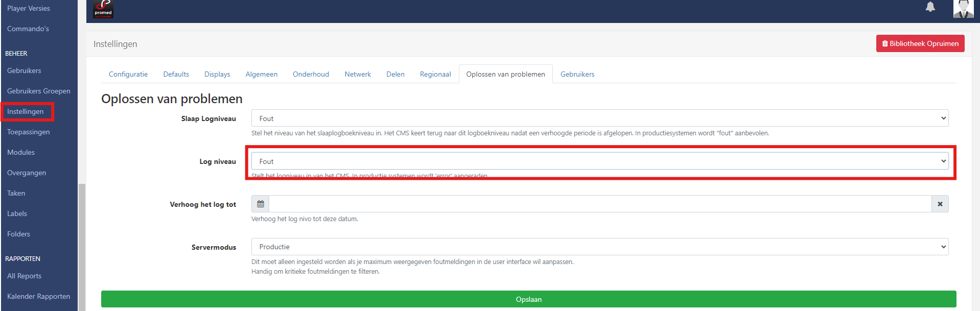This screenshot has height=311, width=980.
Task: Switch to the Configuratie tab
Action: tap(128, 74)
